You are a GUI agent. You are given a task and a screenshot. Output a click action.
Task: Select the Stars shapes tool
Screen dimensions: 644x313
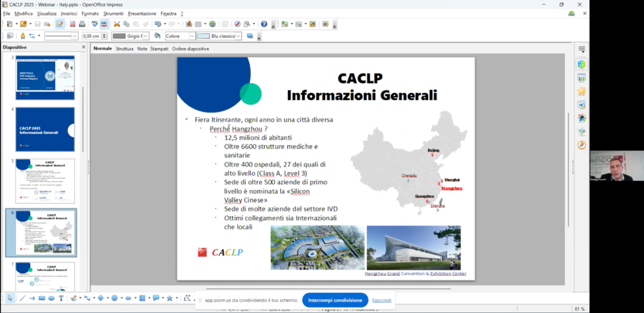coord(169,298)
